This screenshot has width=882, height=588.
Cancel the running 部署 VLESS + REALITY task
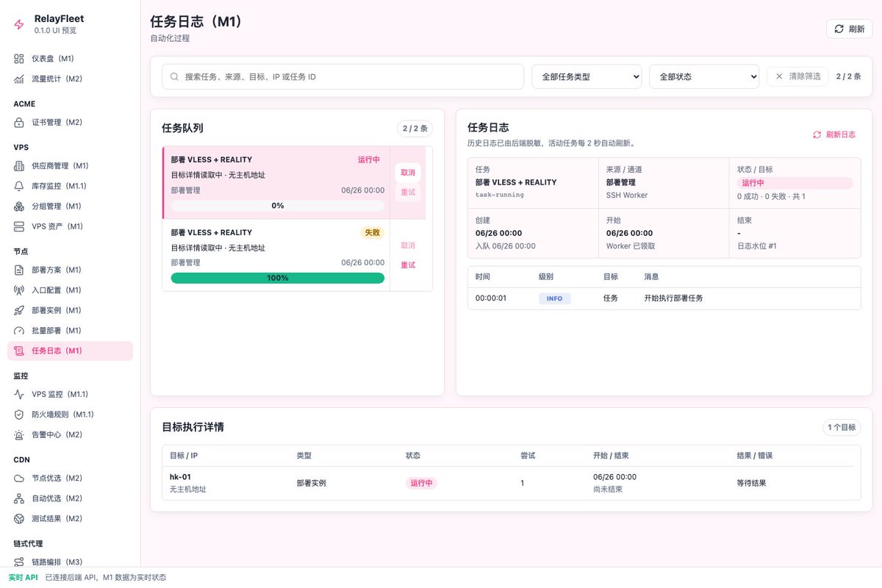click(408, 173)
